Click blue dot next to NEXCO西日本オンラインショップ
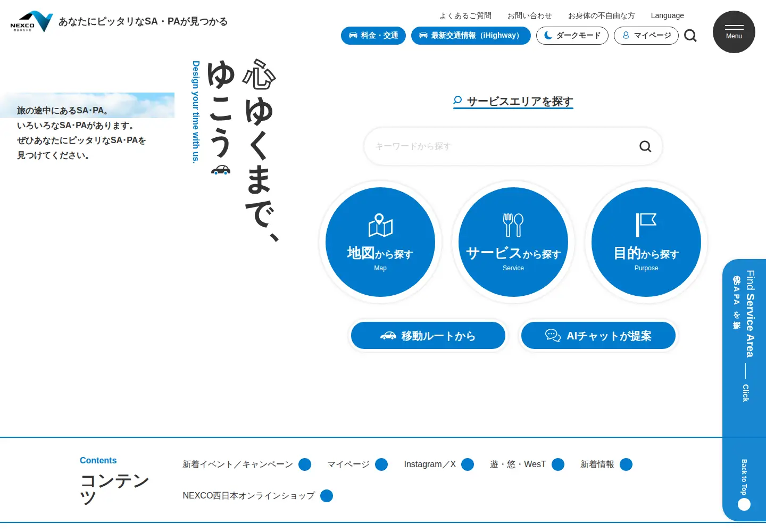The height and width of the screenshot is (532, 766). coord(327,496)
